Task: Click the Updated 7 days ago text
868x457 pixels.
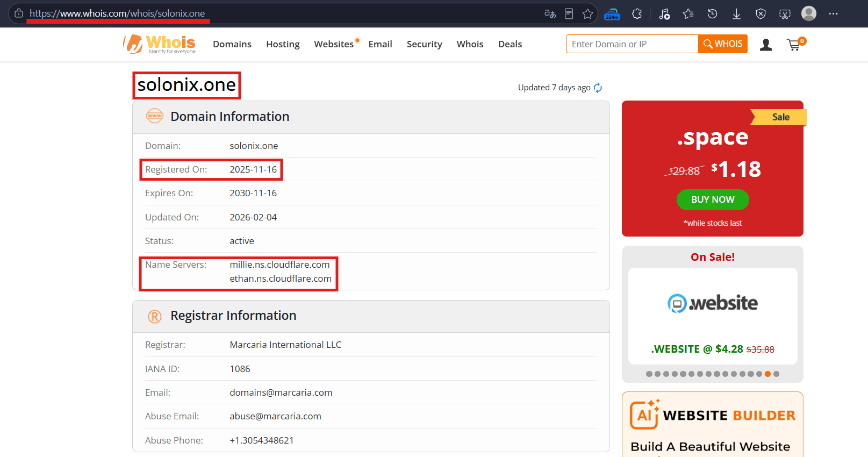Action: click(x=554, y=88)
